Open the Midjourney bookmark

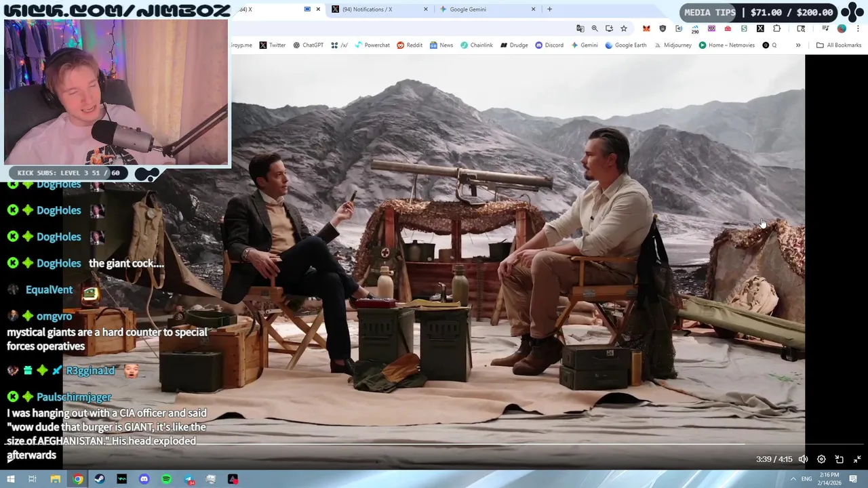[x=673, y=45]
